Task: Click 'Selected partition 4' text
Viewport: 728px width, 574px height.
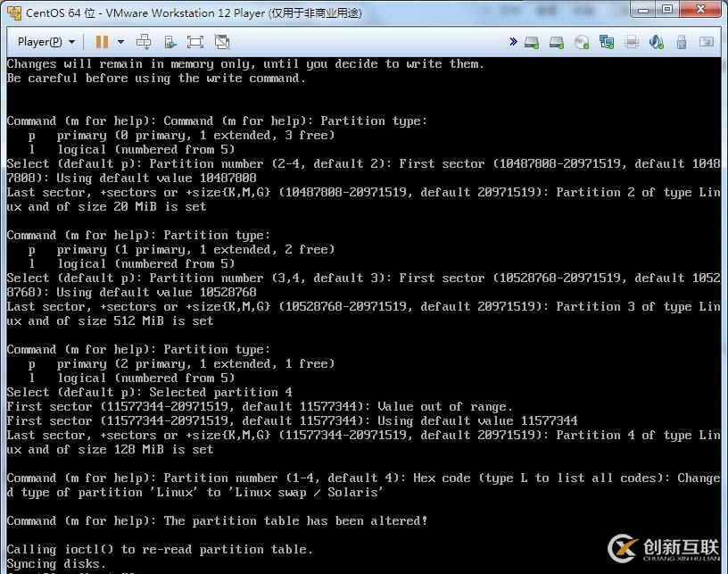Action: 220,393
